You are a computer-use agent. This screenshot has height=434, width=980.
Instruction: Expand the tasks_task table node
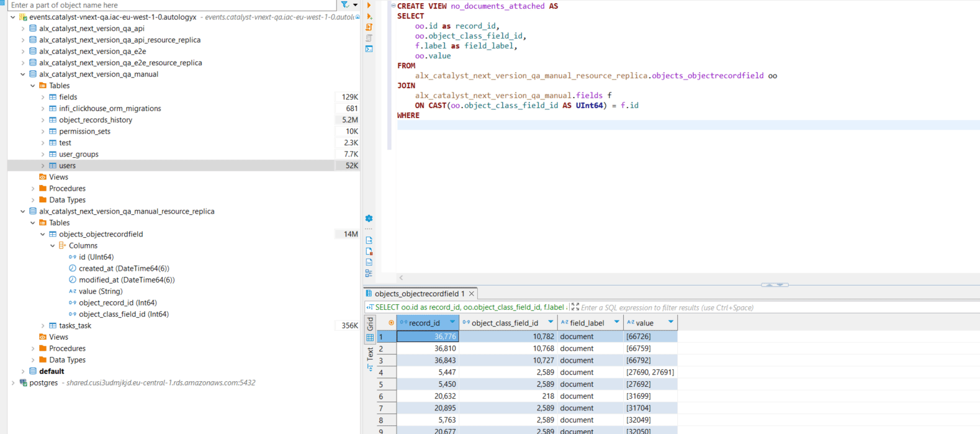pyautogui.click(x=43, y=326)
